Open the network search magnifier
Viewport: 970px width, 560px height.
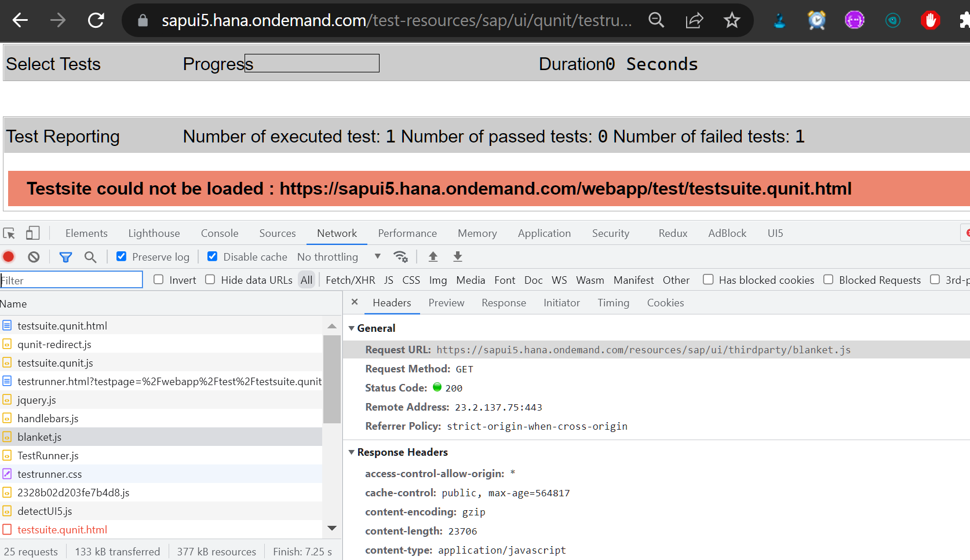pos(90,257)
